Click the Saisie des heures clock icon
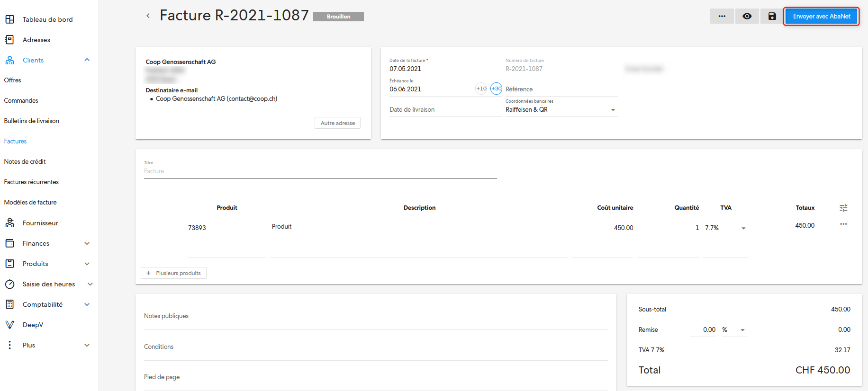The image size is (868, 391). (x=9, y=284)
